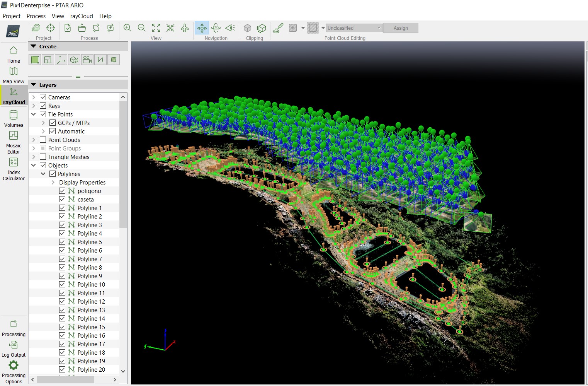Screen dimensions: 588x386
Task: Open the Mosaic Editor
Action: pos(14,142)
